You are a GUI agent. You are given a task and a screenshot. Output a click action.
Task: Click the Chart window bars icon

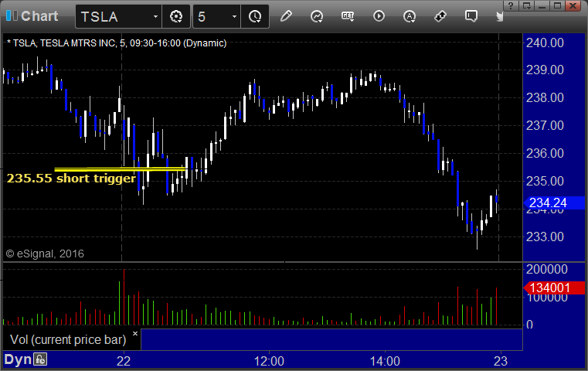point(12,16)
